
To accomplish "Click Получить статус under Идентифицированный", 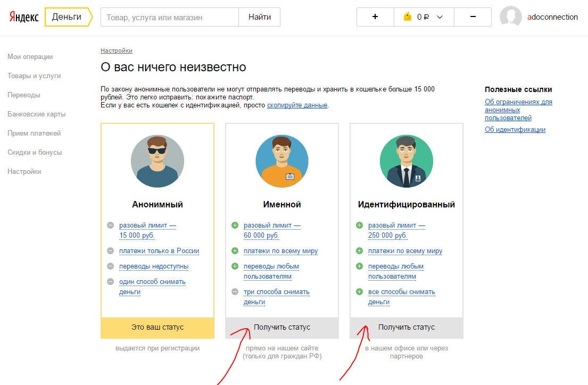I will tap(407, 328).
